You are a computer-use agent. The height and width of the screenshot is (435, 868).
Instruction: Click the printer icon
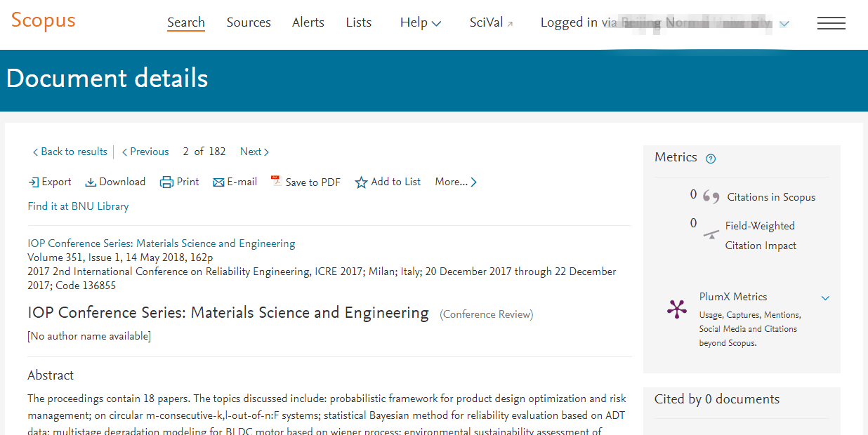click(166, 182)
